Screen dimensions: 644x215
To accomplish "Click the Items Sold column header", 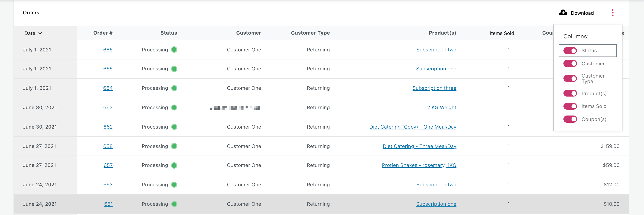I will click(x=501, y=33).
